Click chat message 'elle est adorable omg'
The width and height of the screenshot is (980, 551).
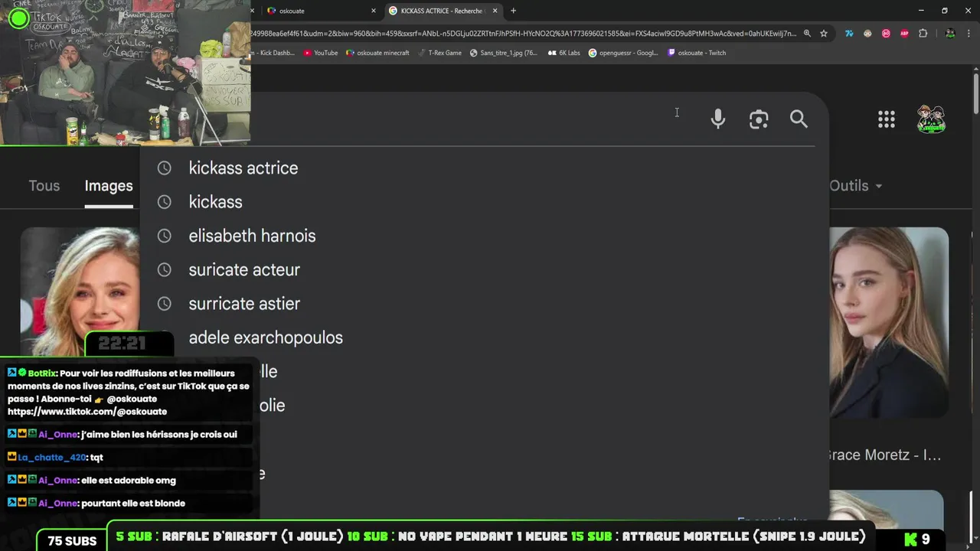(129, 481)
